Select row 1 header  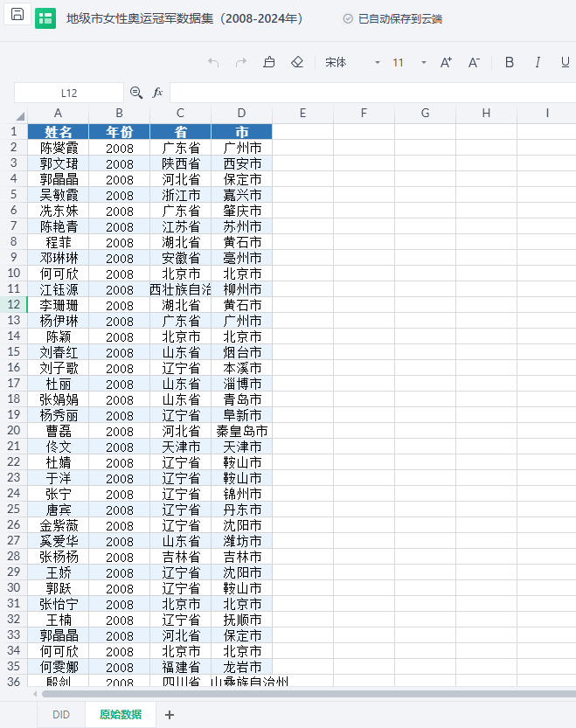[x=14, y=131]
